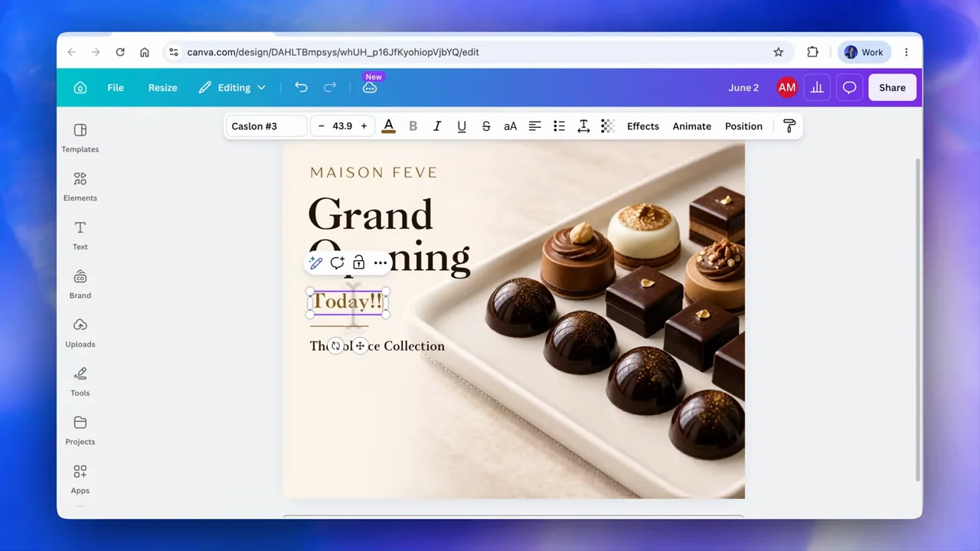The width and height of the screenshot is (980, 551).
Task: Select the Today!! text box
Action: (x=348, y=302)
